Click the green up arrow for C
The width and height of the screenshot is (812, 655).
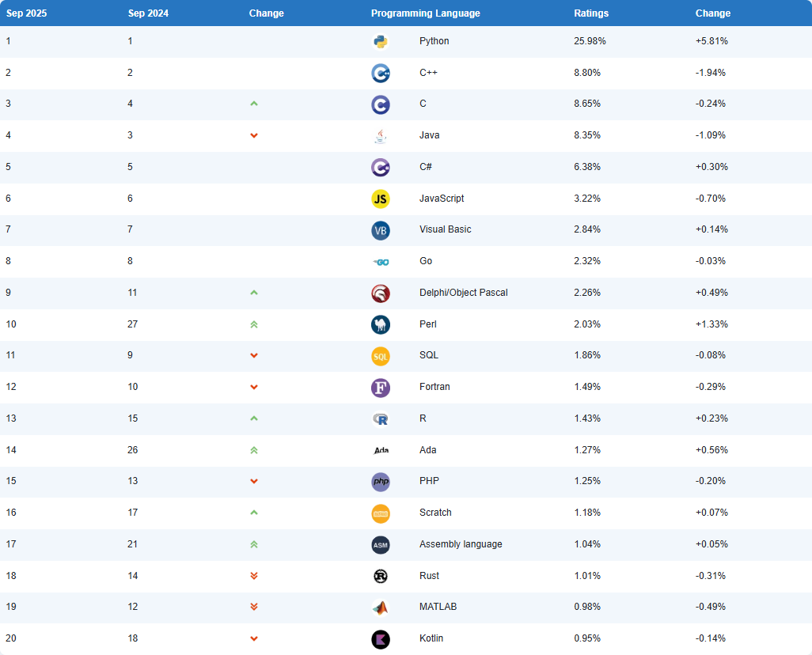click(254, 104)
